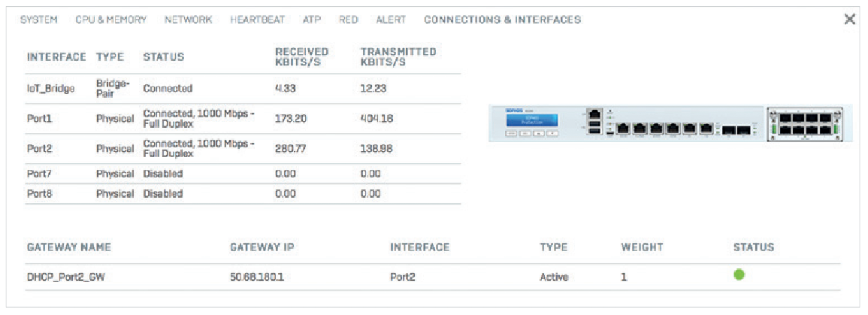Go to the NETWORK tab

pyautogui.click(x=188, y=20)
